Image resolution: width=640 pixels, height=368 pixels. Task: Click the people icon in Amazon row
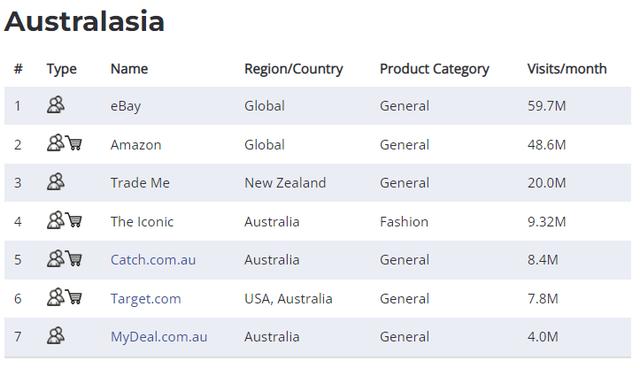click(x=56, y=143)
